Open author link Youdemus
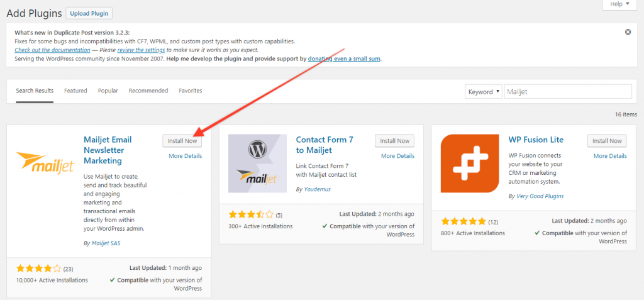Image resolution: width=644 pixels, height=300 pixels. (x=317, y=189)
